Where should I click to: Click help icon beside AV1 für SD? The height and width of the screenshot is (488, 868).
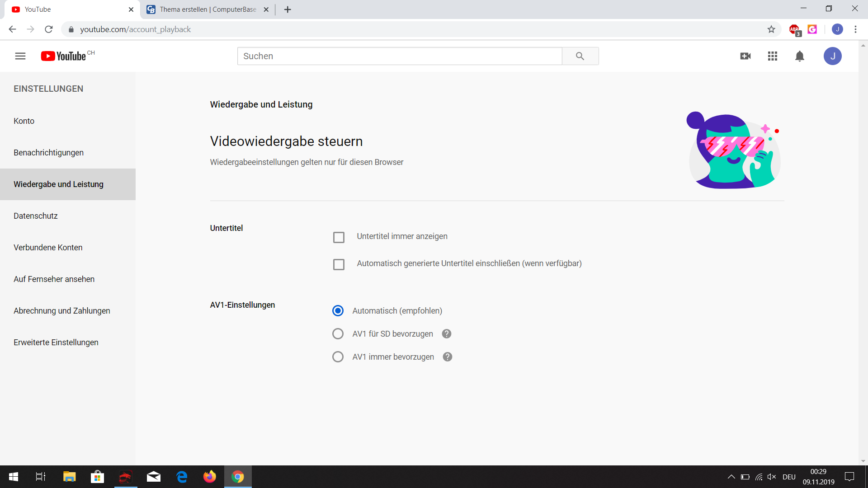click(x=447, y=334)
